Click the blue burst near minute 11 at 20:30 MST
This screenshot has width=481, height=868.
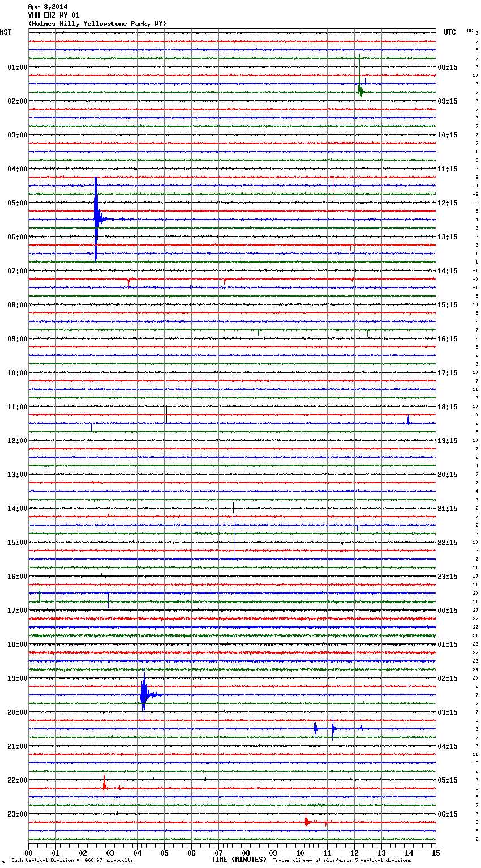click(x=333, y=728)
